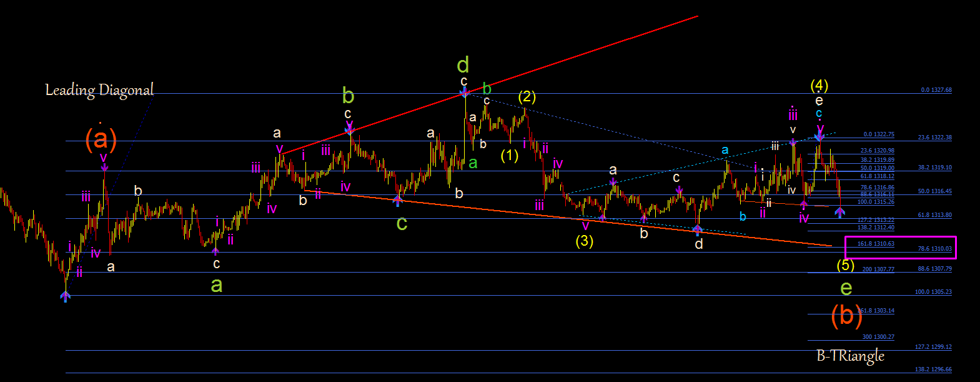980x382 pixels.
Task: Click the 138.2 1296.66 Fibonacci level label
Action: point(933,369)
